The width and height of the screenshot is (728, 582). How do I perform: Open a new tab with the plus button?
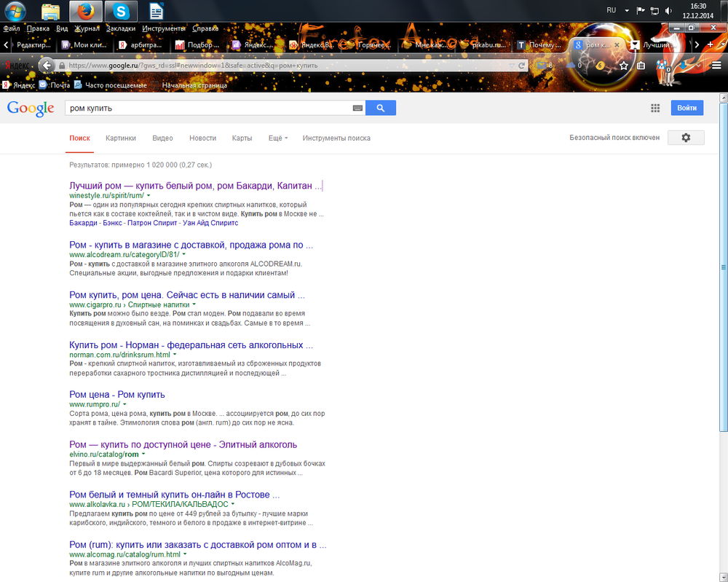click(710, 44)
